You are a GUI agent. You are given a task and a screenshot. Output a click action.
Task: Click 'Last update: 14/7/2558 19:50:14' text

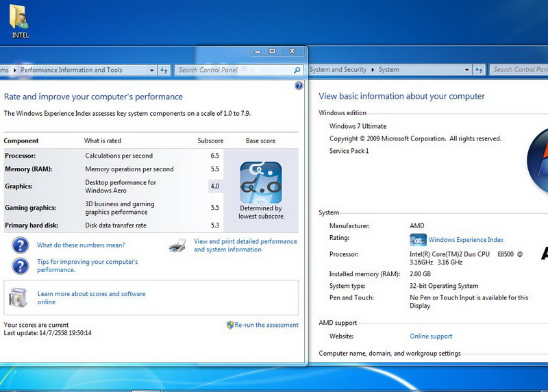[x=47, y=333]
